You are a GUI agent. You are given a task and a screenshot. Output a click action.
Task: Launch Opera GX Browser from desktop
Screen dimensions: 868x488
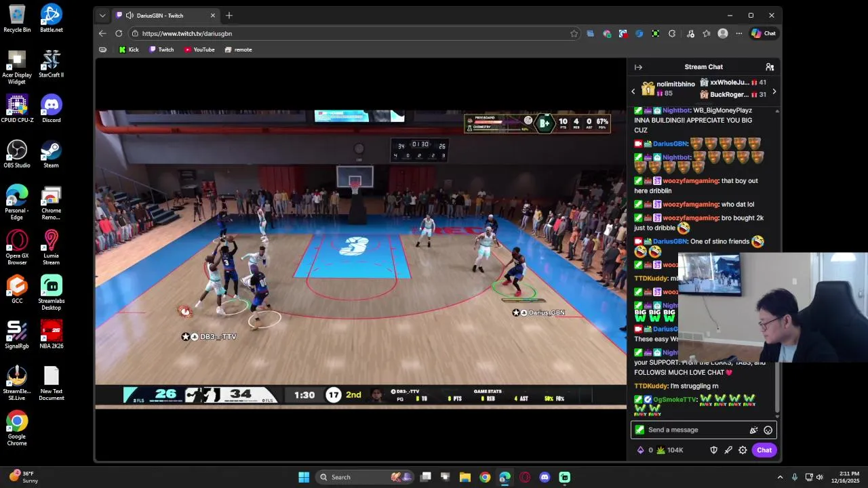click(x=17, y=247)
